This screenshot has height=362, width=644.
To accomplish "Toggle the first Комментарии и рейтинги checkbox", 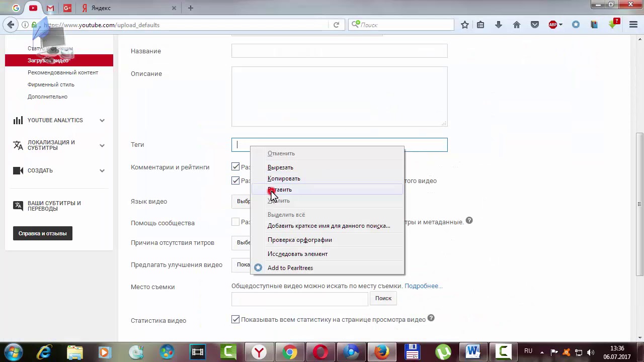I will [235, 167].
